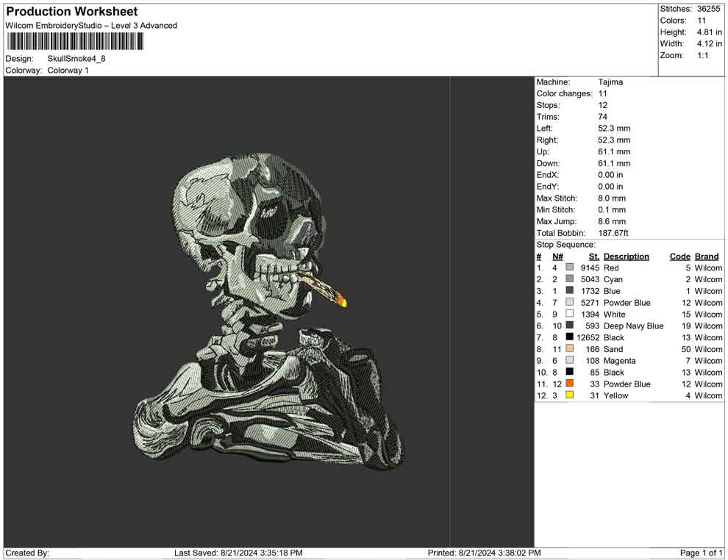Click the Red color swatch in row 1

click(569, 268)
